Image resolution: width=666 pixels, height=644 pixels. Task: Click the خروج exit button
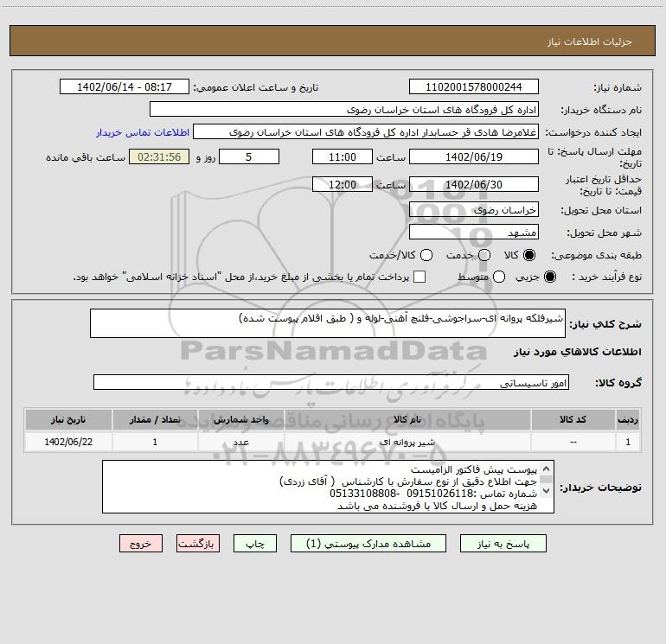tap(141, 544)
